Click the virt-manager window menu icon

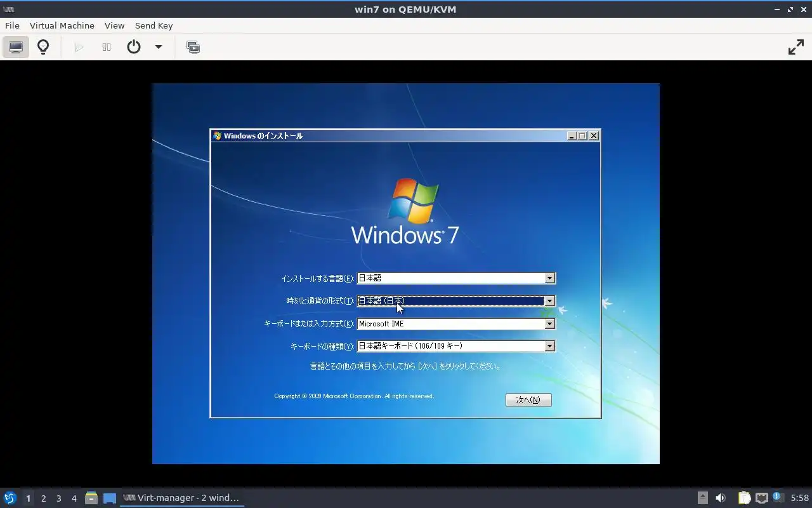click(9, 10)
